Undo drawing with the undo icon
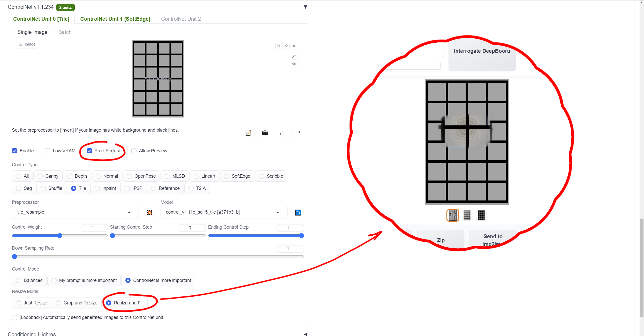Screen dimensions: 644x336 278,46
